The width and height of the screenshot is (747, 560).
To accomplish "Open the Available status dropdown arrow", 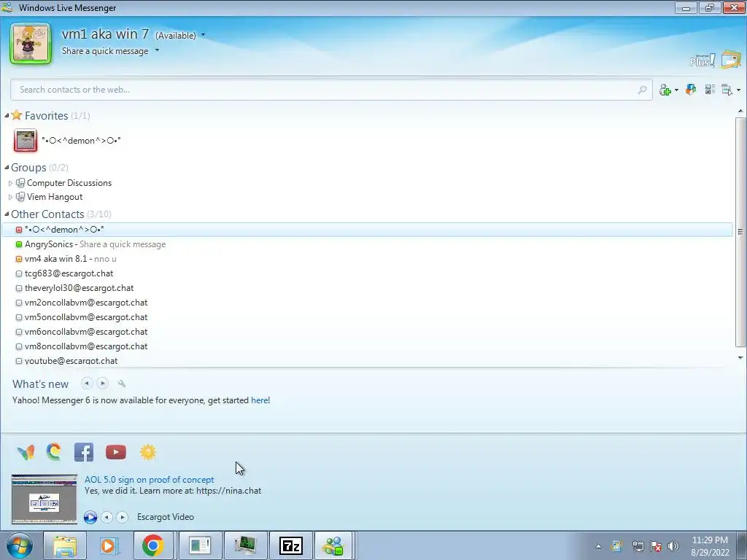I will tap(204, 35).
